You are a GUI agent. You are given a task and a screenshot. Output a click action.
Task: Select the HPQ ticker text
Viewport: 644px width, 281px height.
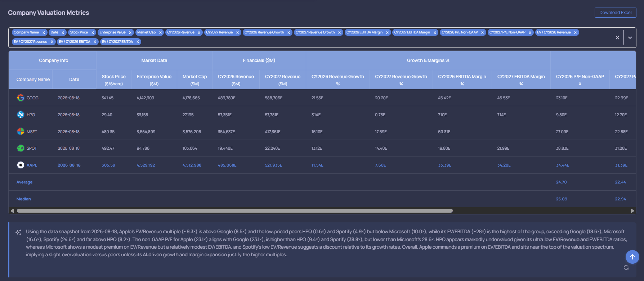pyautogui.click(x=31, y=115)
